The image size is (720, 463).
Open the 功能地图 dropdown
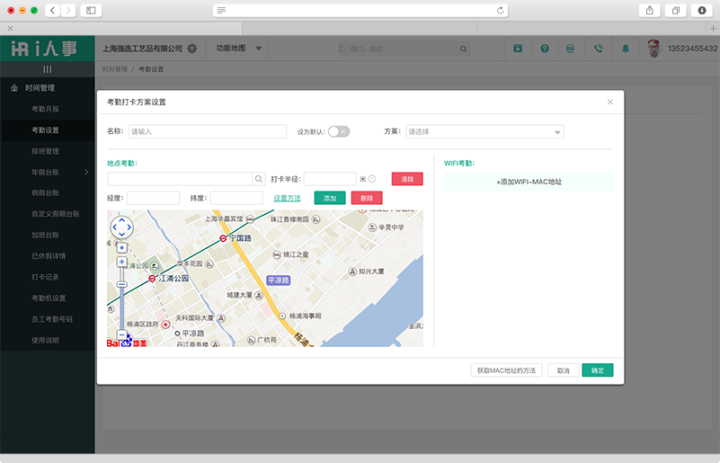pyautogui.click(x=239, y=48)
